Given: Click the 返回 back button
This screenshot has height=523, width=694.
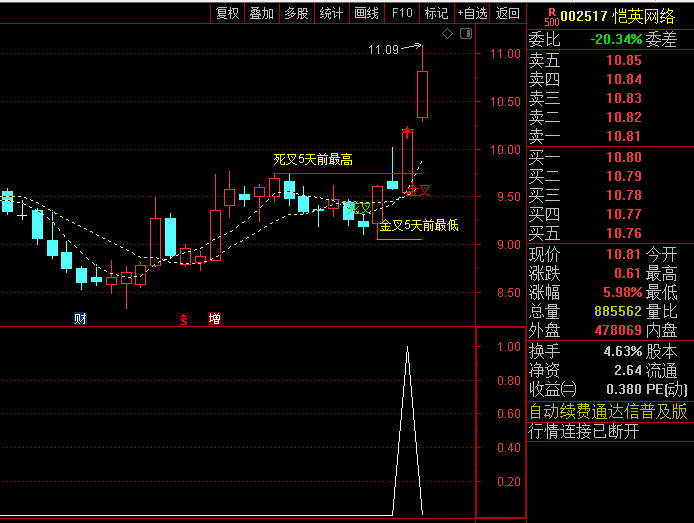Looking at the screenshot, I should pyautogui.click(x=508, y=13).
